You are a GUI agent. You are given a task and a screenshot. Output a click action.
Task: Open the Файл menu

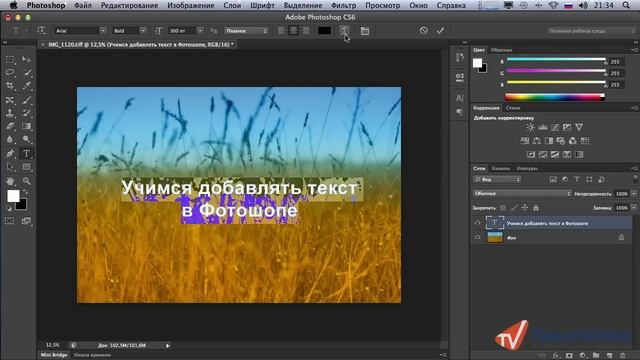coord(83,5)
